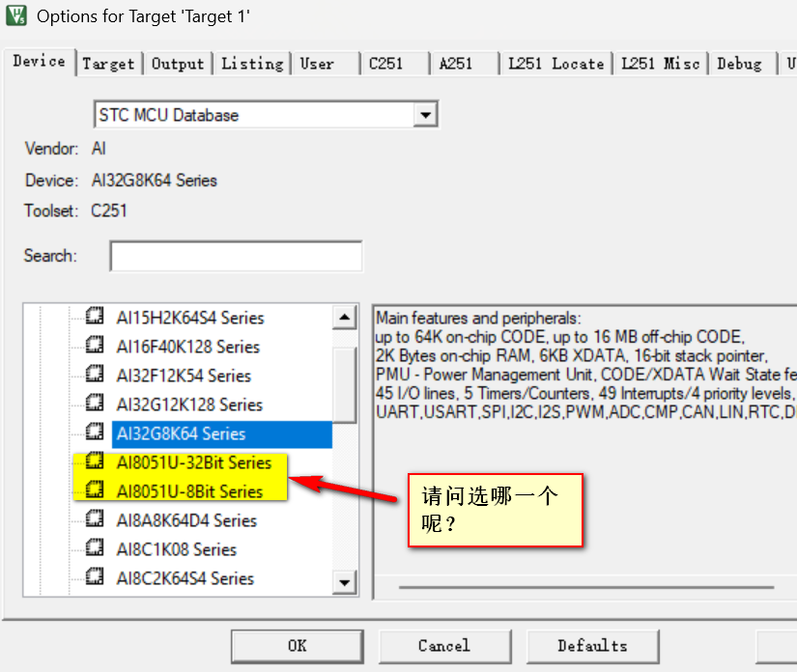Click the Defaults button
Screen dimensions: 797x672
point(592,646)
